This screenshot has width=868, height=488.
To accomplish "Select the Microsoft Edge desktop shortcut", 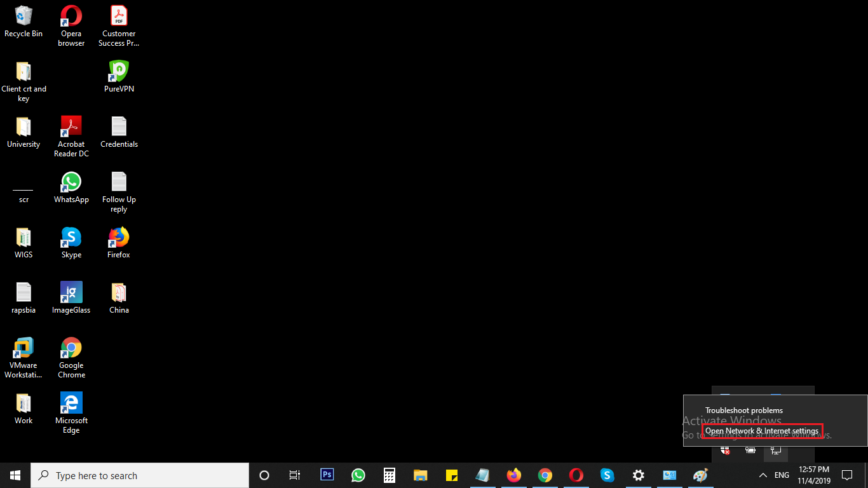I will pyautogui.click(x=71, y=413).
